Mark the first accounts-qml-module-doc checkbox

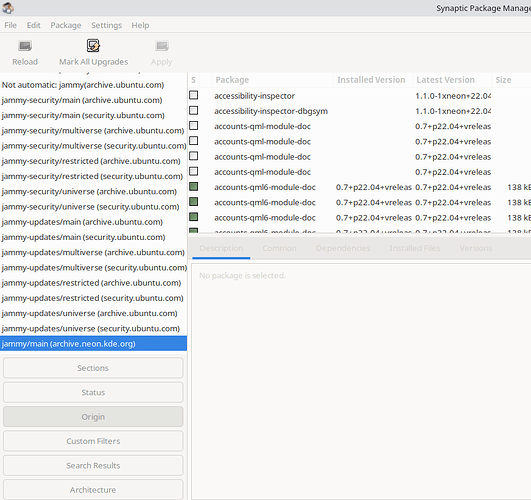click(x=194, y=126)
